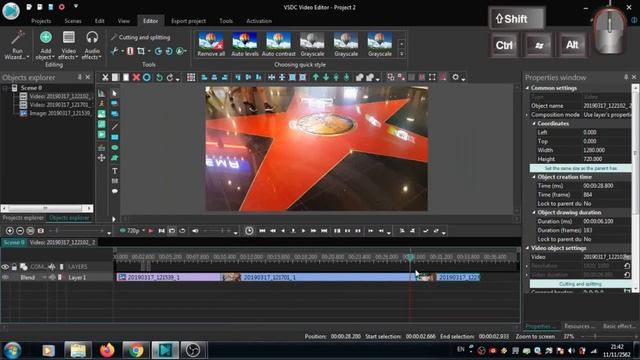
Task: Click the red X delete icon
Action: click(x=136, y=77)
